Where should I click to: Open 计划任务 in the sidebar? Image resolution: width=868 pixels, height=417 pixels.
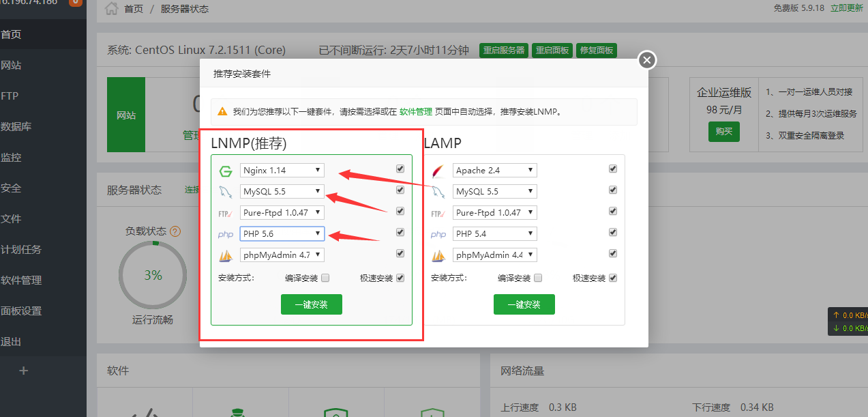click(43, 249)
